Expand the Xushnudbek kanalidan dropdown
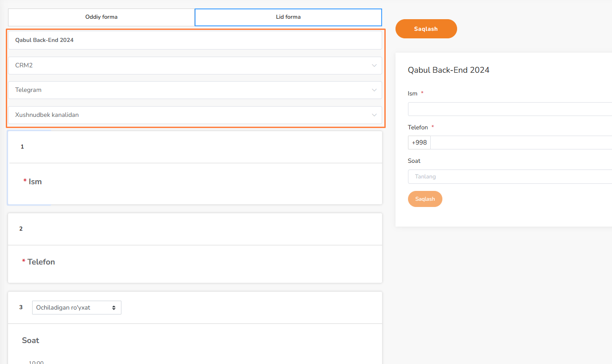This screenshot has width=612, height=364. (195, 115)
